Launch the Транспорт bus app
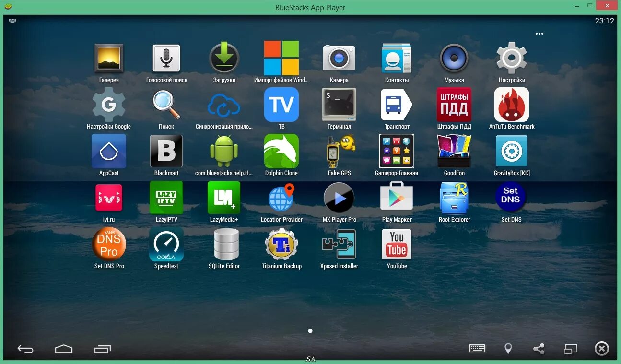This screenshot has height=364, width=621. (x=397, y=105)
